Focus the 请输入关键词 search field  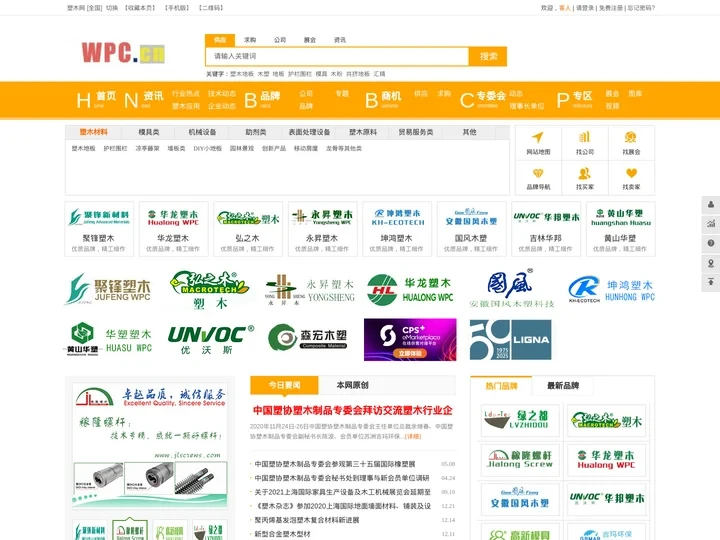pyautogui.click(x=337, y=56)
